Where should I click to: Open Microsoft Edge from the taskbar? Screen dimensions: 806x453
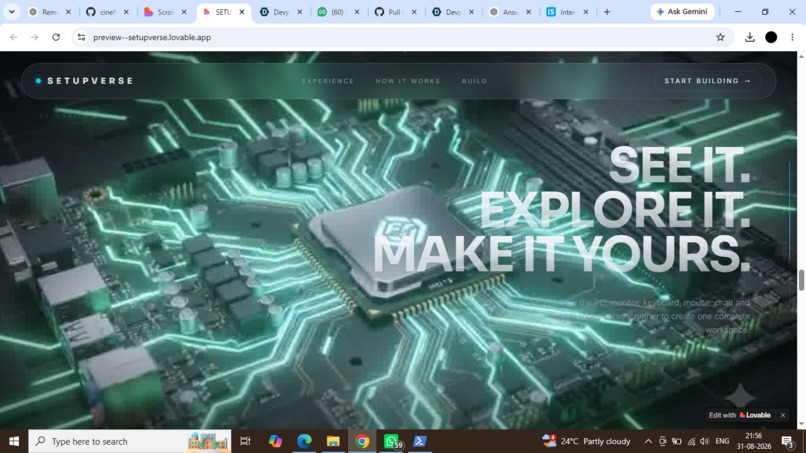pos(304,441)
